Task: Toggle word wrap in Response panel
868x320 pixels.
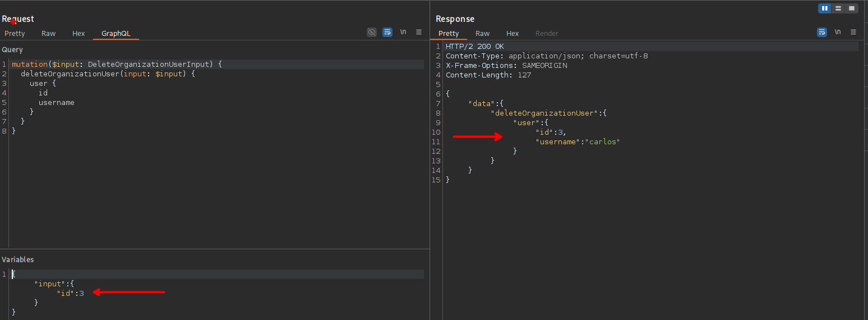Action: [822, 33]
